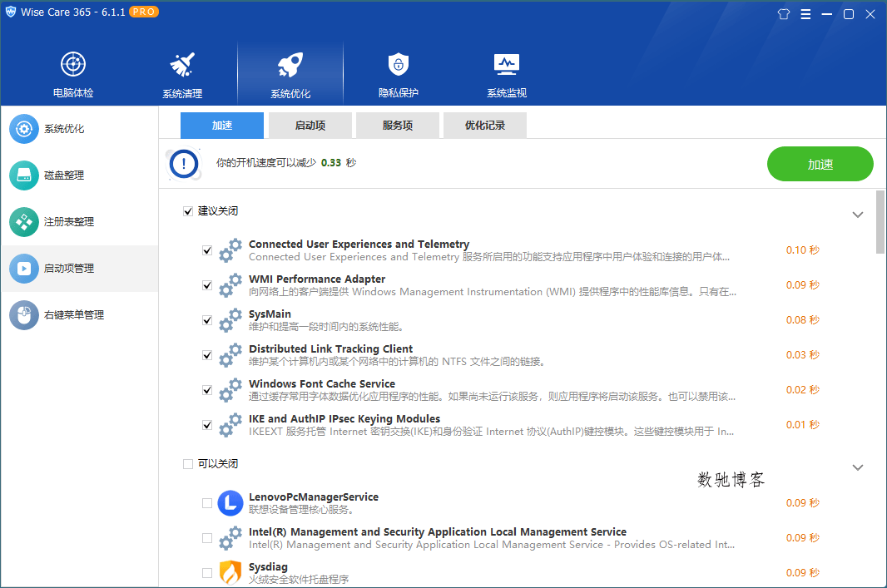The image size is (887, 588).
Task: Select the Windows Font Cache Service title
Action: 322,384
